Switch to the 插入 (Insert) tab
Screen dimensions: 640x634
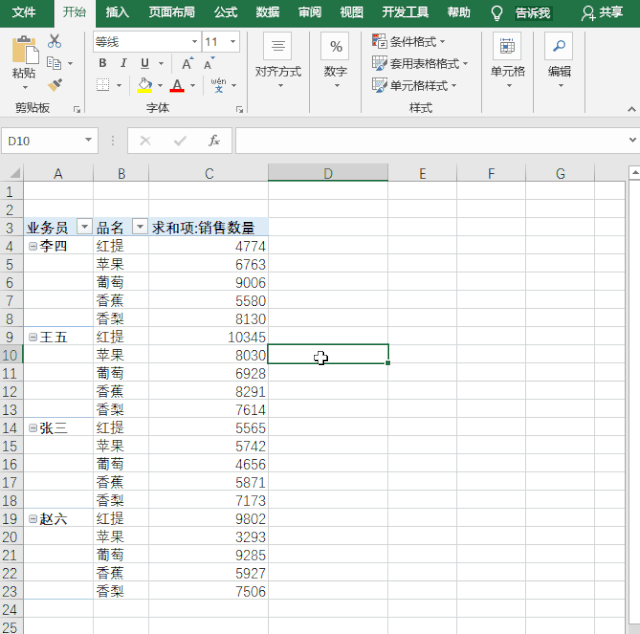117,13
